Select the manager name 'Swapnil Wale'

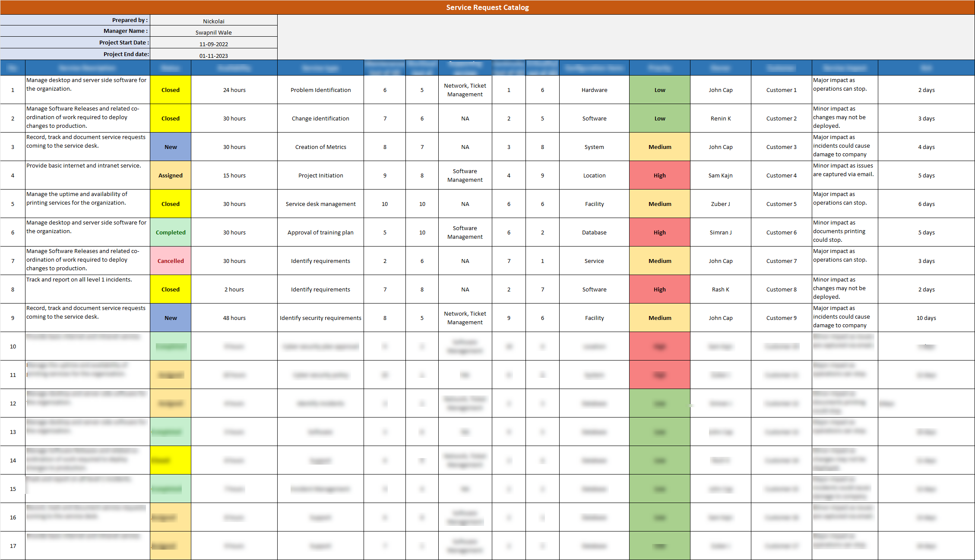click(213, 32)
